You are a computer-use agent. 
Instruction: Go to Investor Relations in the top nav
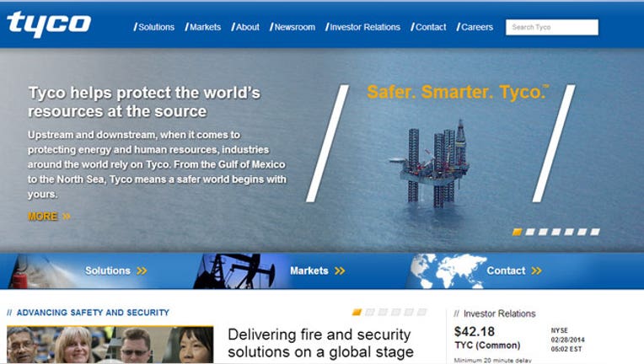[362, 27]
